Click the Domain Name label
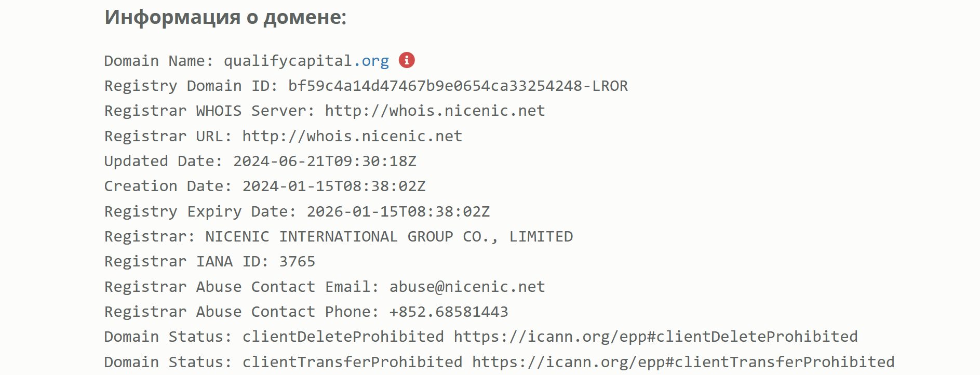Image resolution: width=980 pixels, height=375 pixels. point(159,61)
